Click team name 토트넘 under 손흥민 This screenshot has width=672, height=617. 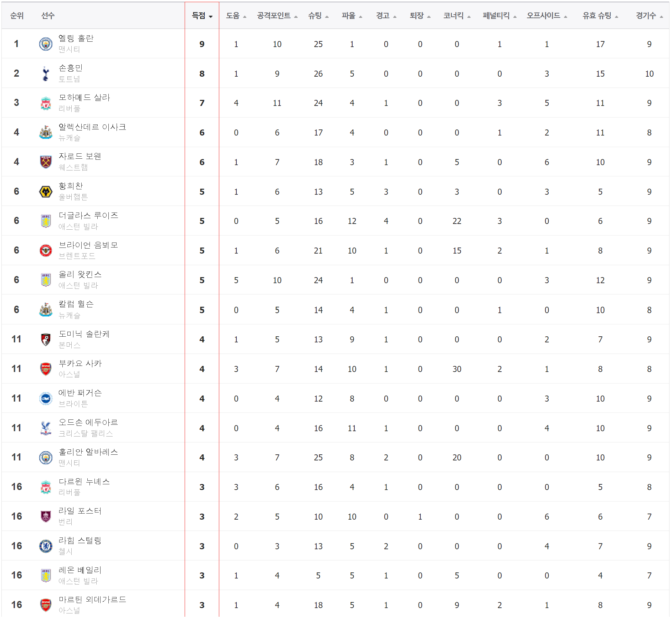[x=69, y=79]
